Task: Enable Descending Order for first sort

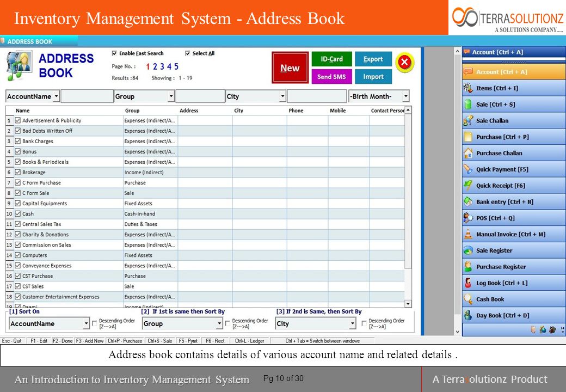Action: point(95,323)
